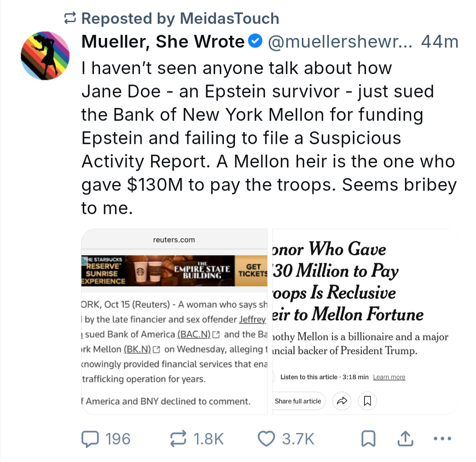Click the Learn more link

click(x=389, y=377)
